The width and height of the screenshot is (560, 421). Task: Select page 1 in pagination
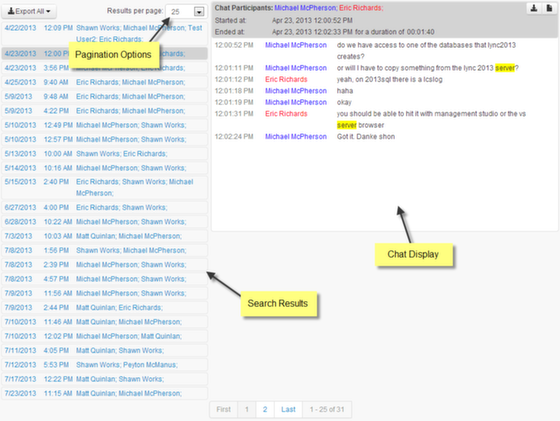[247, 409]
